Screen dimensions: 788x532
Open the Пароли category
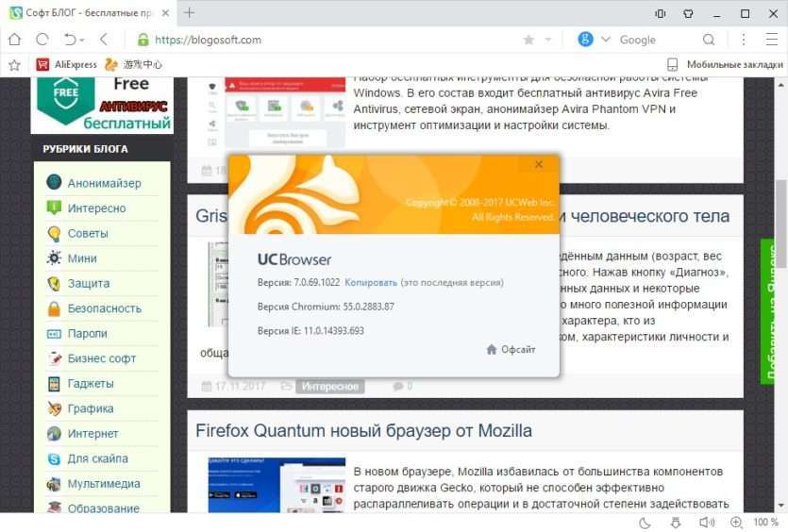(88, 334)
